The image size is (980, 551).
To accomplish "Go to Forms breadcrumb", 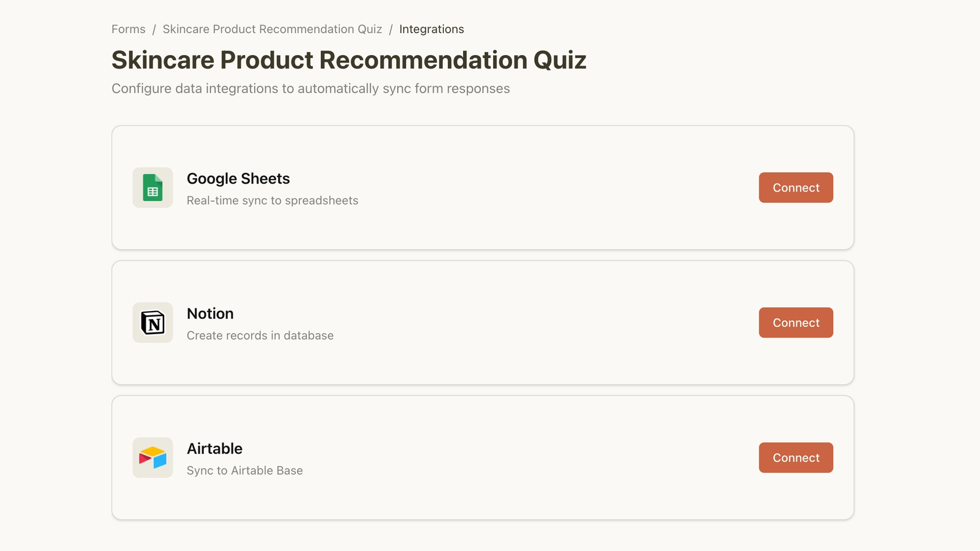I will (129, 29).
